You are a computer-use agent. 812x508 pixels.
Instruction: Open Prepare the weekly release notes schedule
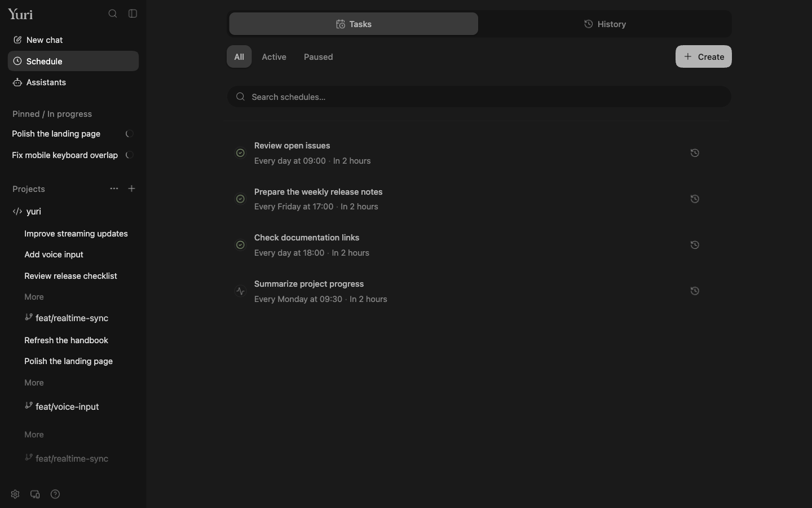tap(479, 199)
